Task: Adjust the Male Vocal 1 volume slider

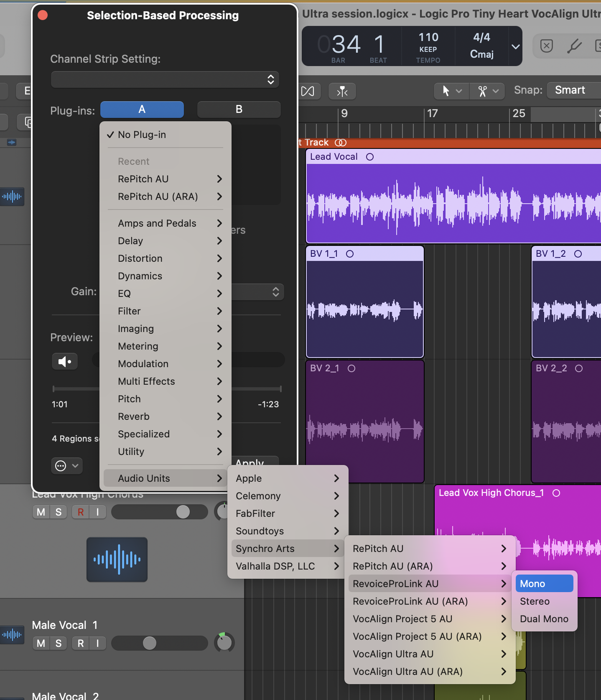Action: (150, 643)
